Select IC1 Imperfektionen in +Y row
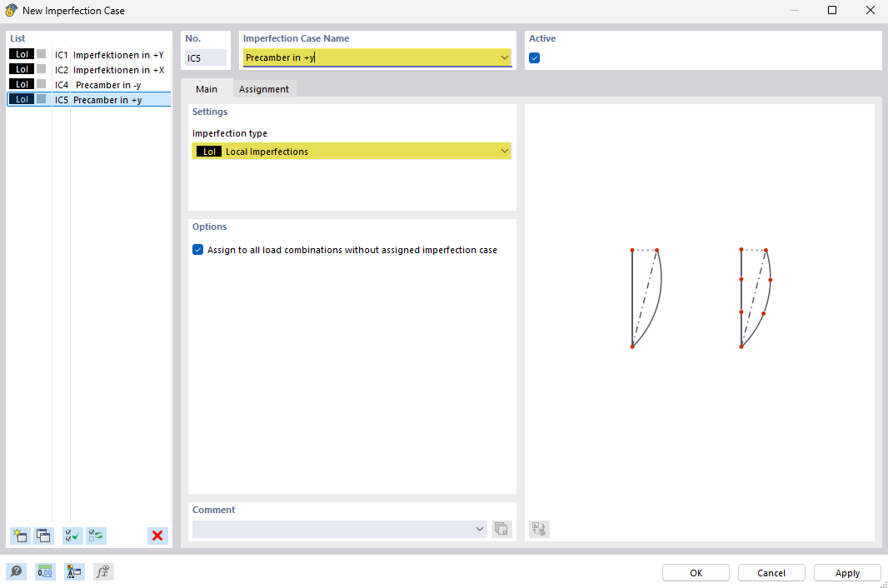Screen dimensions: 888x588 [89, 54]
